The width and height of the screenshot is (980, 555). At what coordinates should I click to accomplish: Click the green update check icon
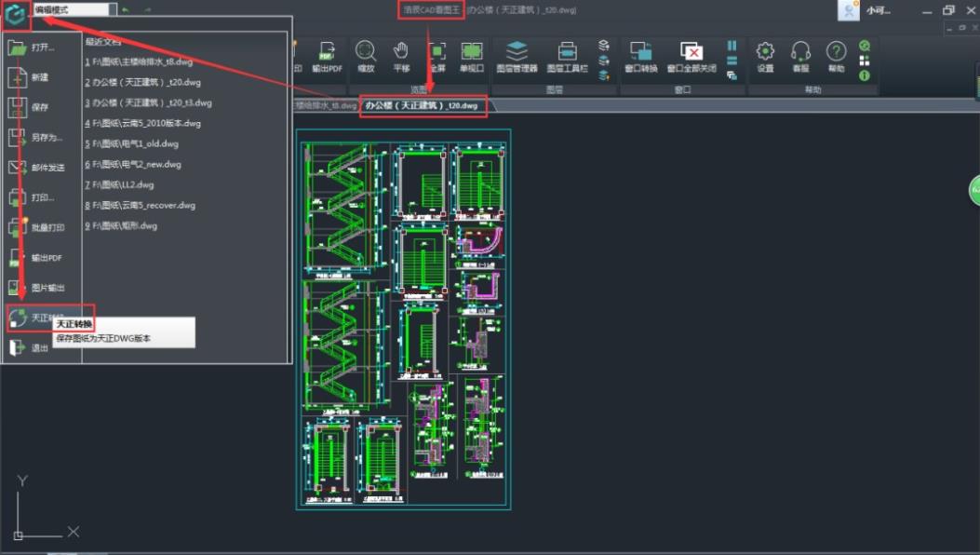point(865,46)
